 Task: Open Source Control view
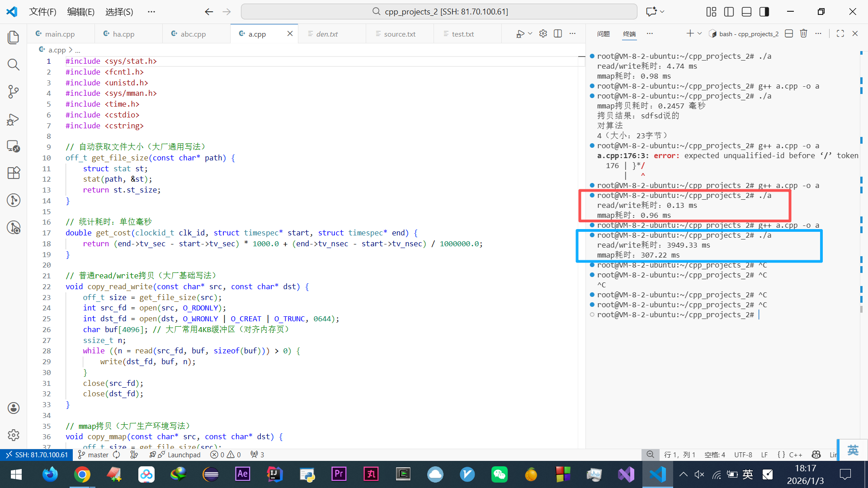14,92
